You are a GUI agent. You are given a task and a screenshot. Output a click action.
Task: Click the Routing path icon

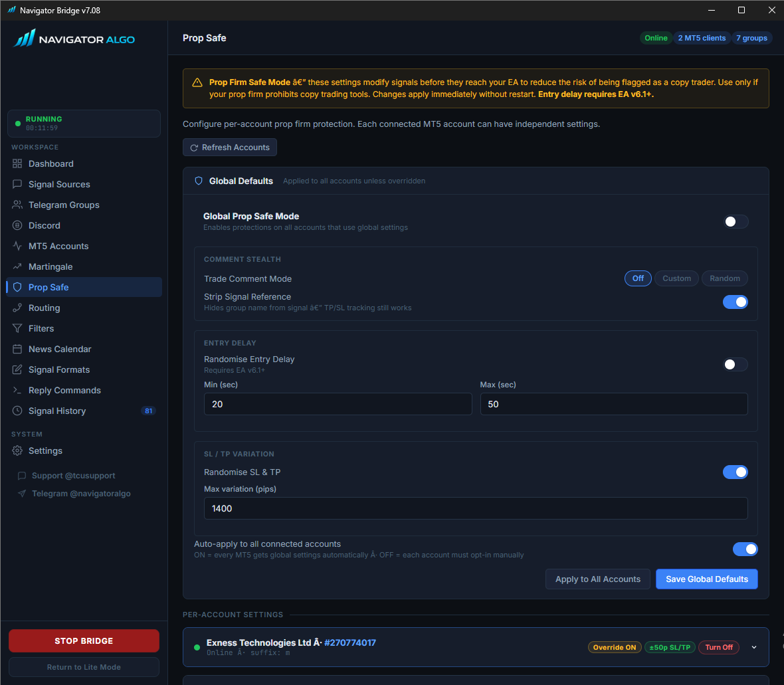pos(17,308)
